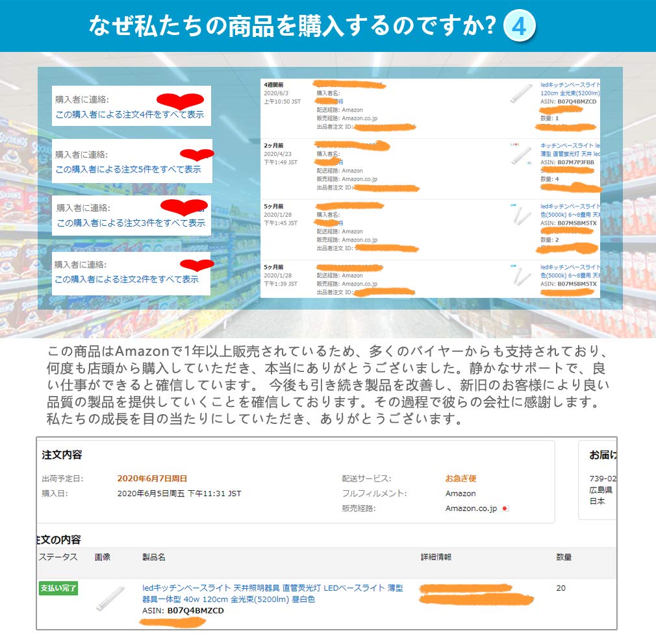The height and width of the screenshot is (644, 656).
Task: Click the 製品名 column header
Action: (x=153, y=557)
